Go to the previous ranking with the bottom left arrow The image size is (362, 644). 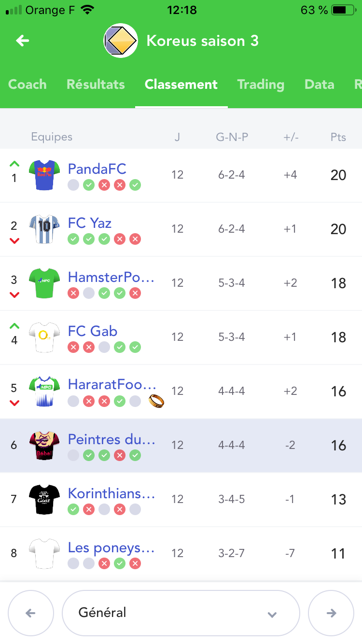point(30,613)
